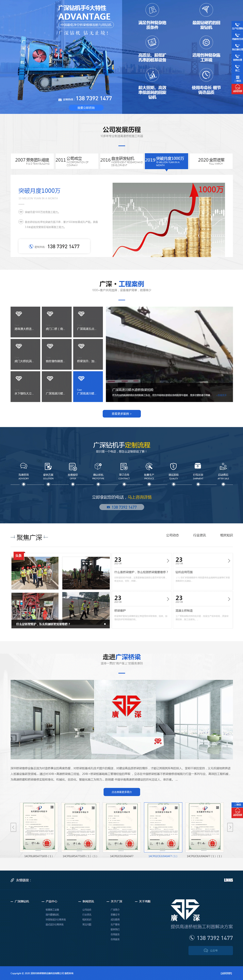Click the 签订合同 Contract process icon
This screenshot has height=980, width=243.
124,466
